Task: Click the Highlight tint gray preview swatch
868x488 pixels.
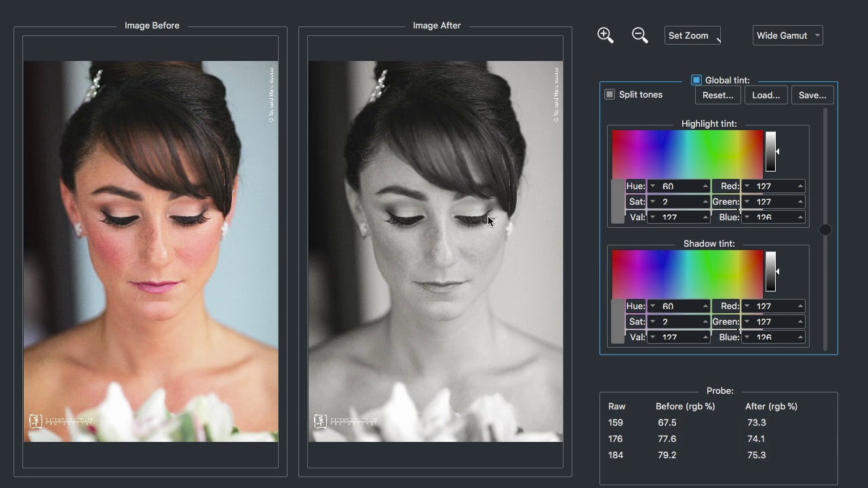Action: point(617,201)
